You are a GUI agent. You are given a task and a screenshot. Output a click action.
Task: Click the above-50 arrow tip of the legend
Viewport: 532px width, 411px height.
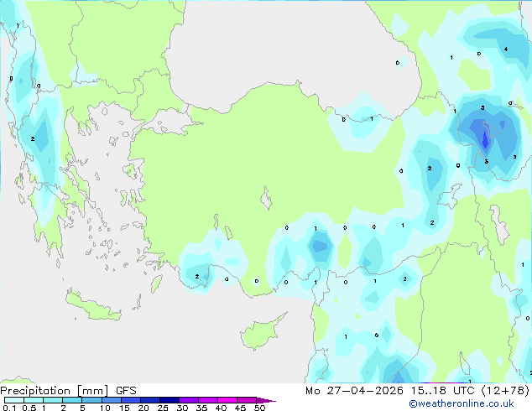pyautogui.click(x=266, y=400)
